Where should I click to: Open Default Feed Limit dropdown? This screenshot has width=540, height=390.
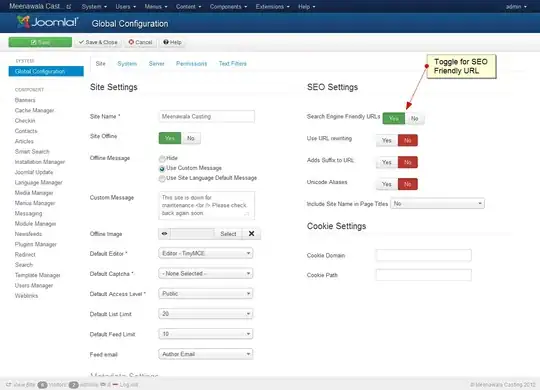tap(206, 334)
